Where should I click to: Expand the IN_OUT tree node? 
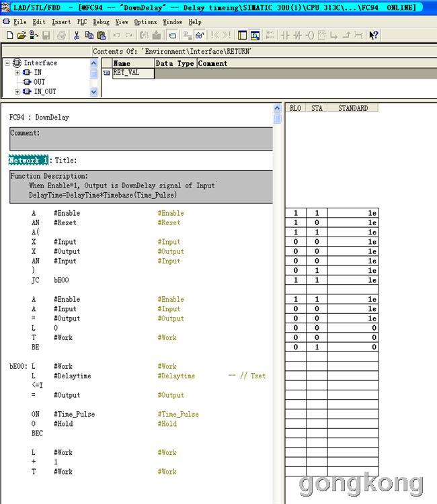(17, 92)
